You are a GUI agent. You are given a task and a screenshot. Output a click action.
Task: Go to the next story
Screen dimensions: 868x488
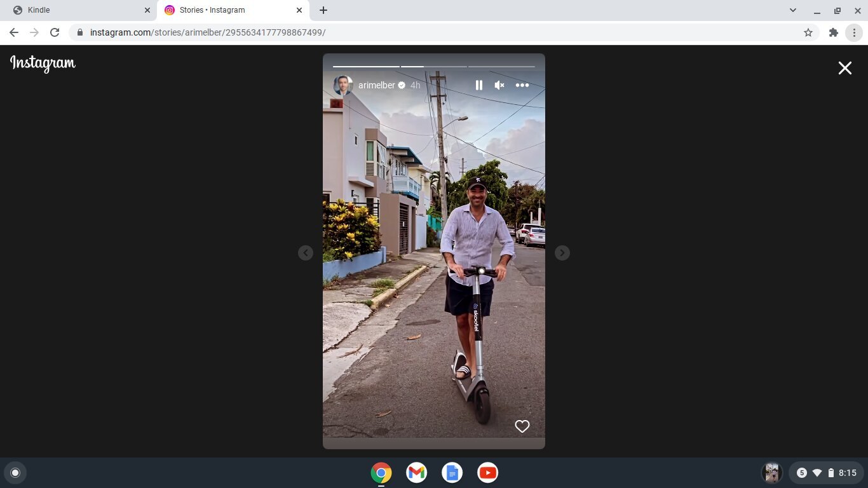(x=562, y=253)
